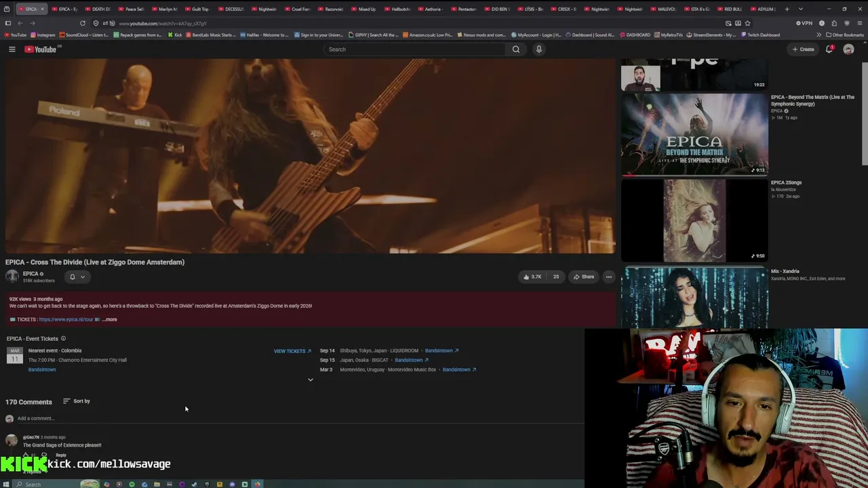Viewport: 868px width, 488px height.
Task: Open Bandsintown link for Osaka BIGCAT event
Action: click(x=412, y=361)
